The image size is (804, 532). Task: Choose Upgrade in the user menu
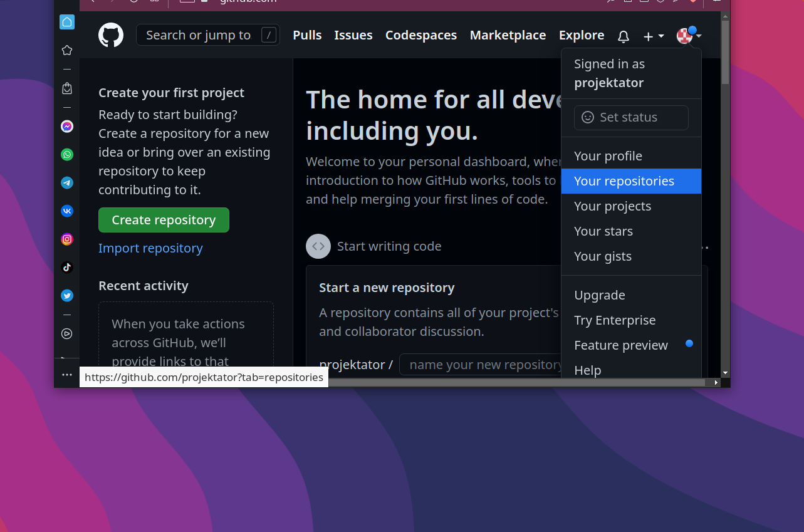coord(631,295)
